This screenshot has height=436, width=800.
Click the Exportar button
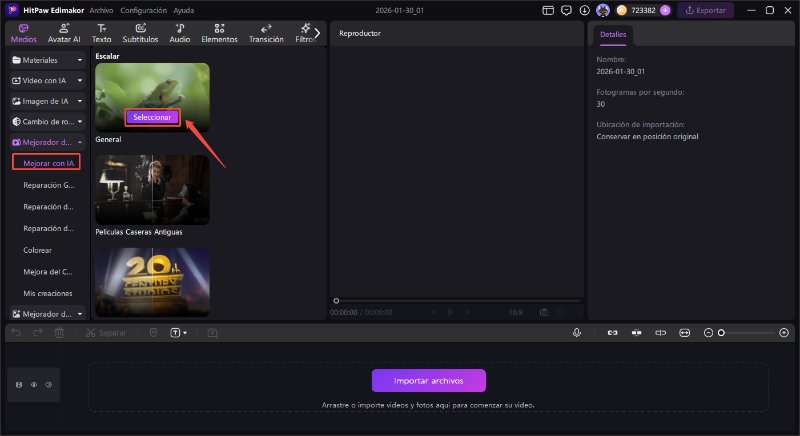click(706, 10)
